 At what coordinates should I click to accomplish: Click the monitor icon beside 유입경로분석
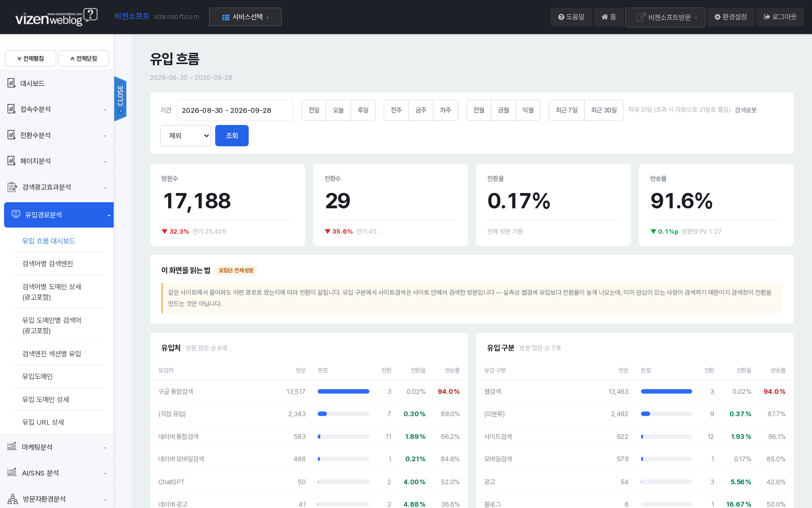coord(16,214)
